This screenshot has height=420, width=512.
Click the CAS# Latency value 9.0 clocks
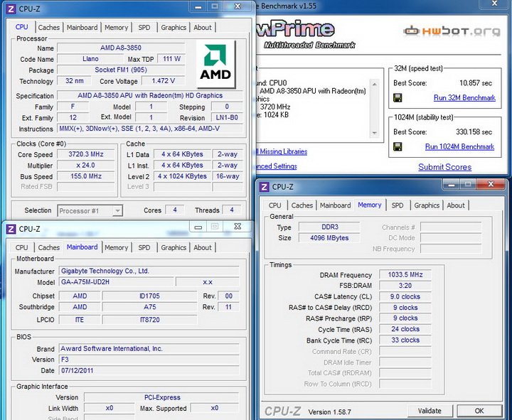coord(405,296)
